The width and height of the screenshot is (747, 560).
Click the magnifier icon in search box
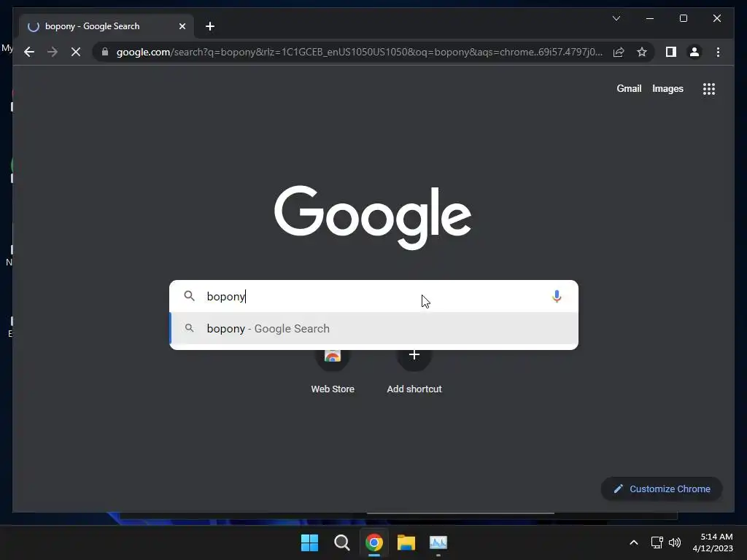[189, 296]
